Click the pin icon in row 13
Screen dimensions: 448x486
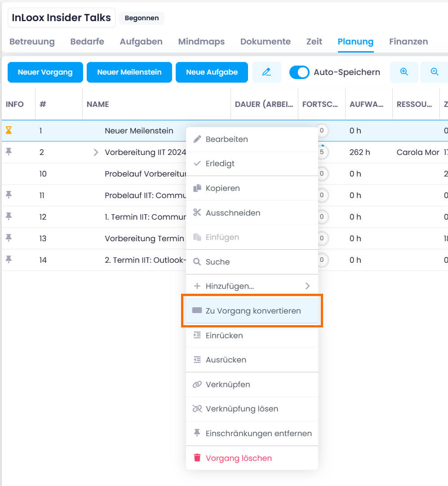coord(9,238)
